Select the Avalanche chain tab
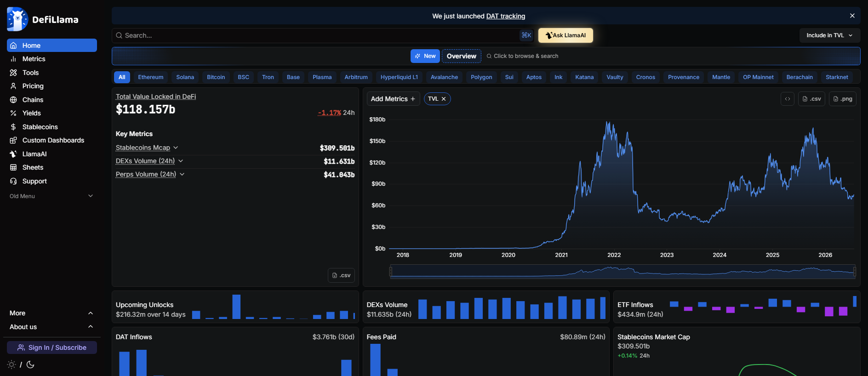868x376 pixels. [x=444, y=77]
